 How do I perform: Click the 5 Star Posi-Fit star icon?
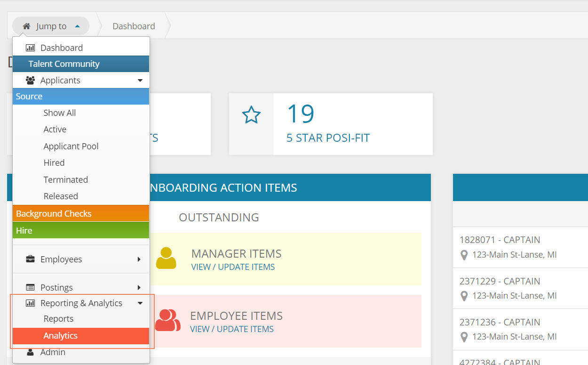(x=251, y=115)
